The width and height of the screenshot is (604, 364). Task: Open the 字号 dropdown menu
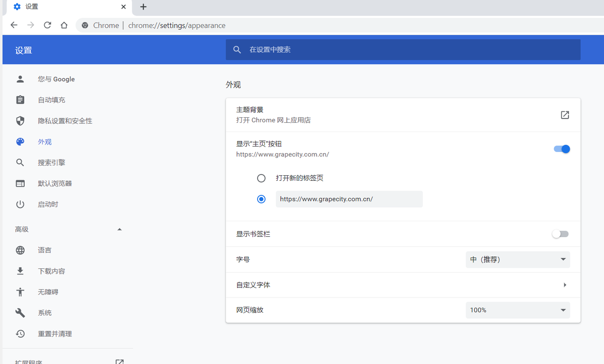click(517, 259)
